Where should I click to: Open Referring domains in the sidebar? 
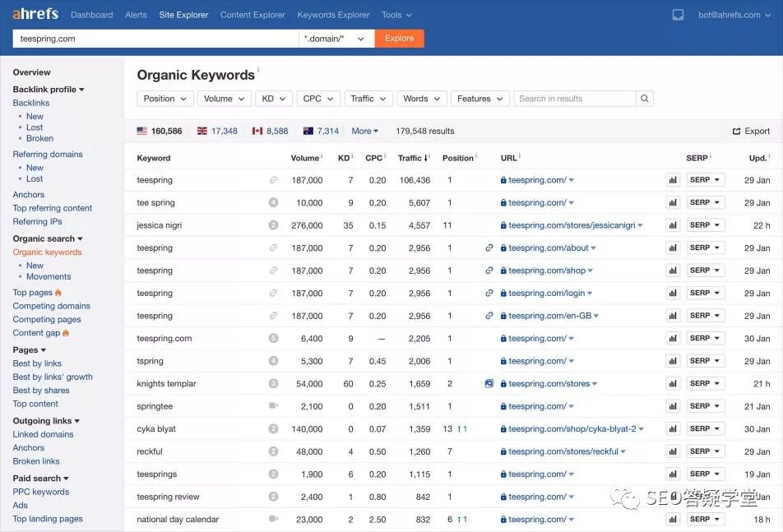point(48,155)
